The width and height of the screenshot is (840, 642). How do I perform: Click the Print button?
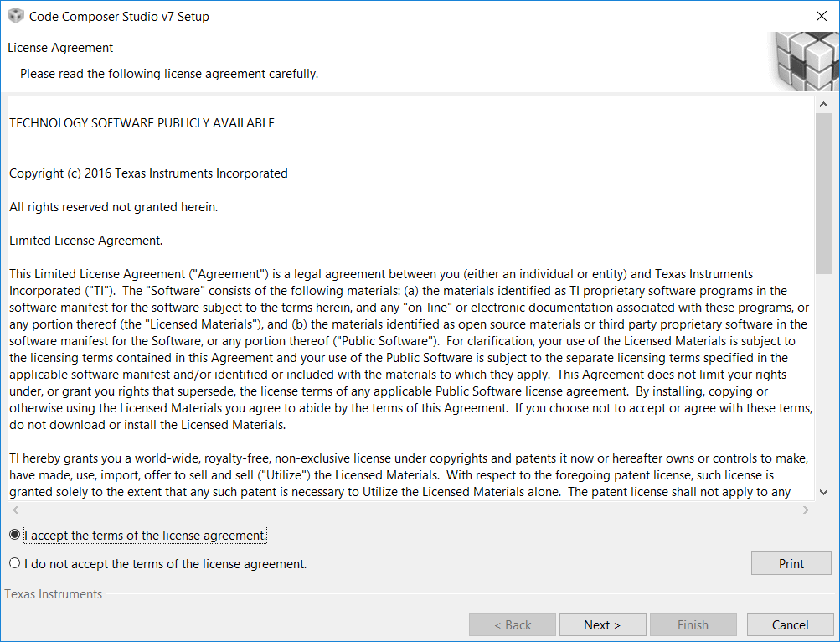(x=790, y=562)
